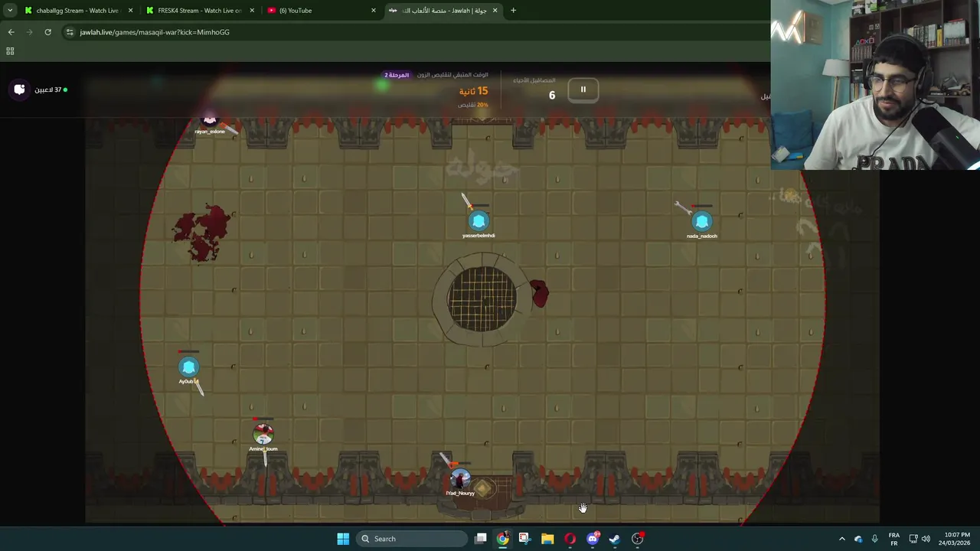Open volume control tray icon
980x551 pixels.
coord(926,539)
